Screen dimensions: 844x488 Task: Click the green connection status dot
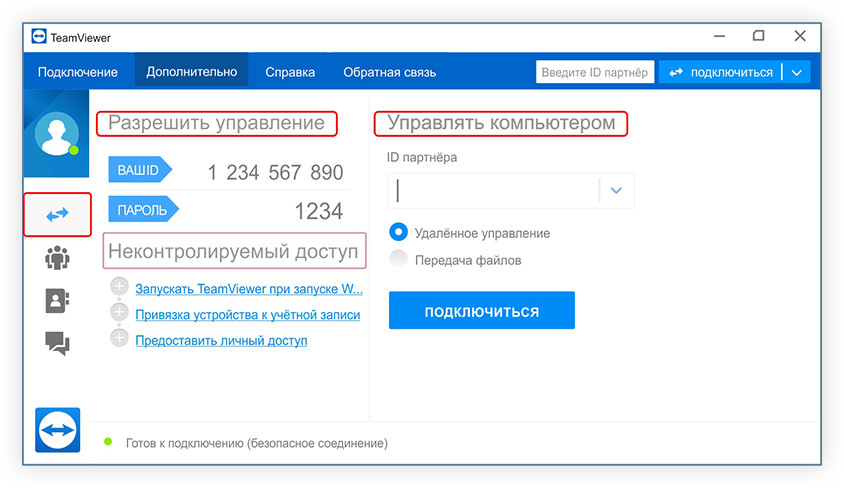pos(108,442)
